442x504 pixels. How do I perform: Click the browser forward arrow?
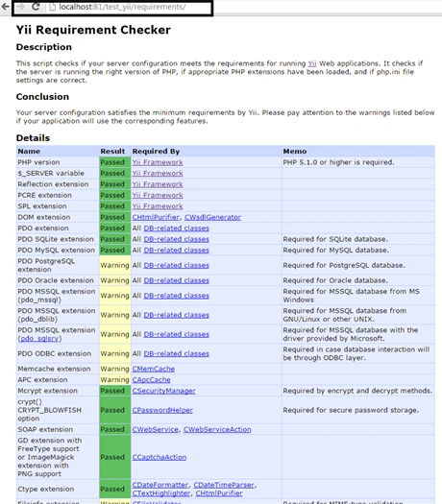point(20,7)
